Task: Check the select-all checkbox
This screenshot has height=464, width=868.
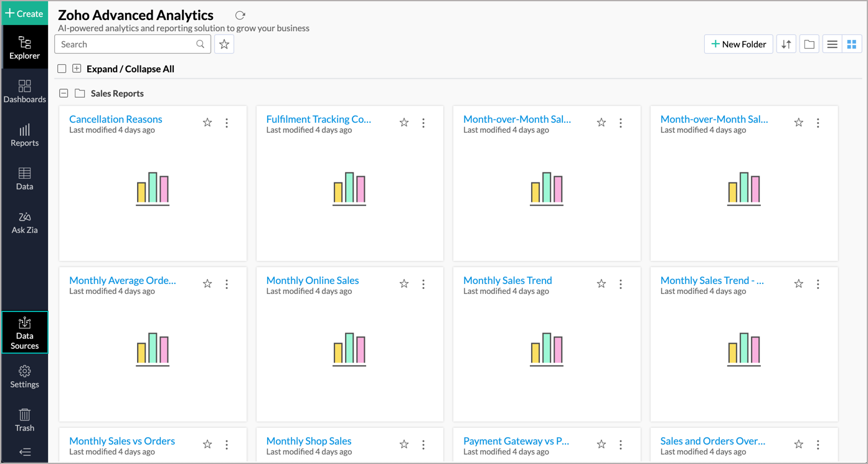Action: point(62,69)
